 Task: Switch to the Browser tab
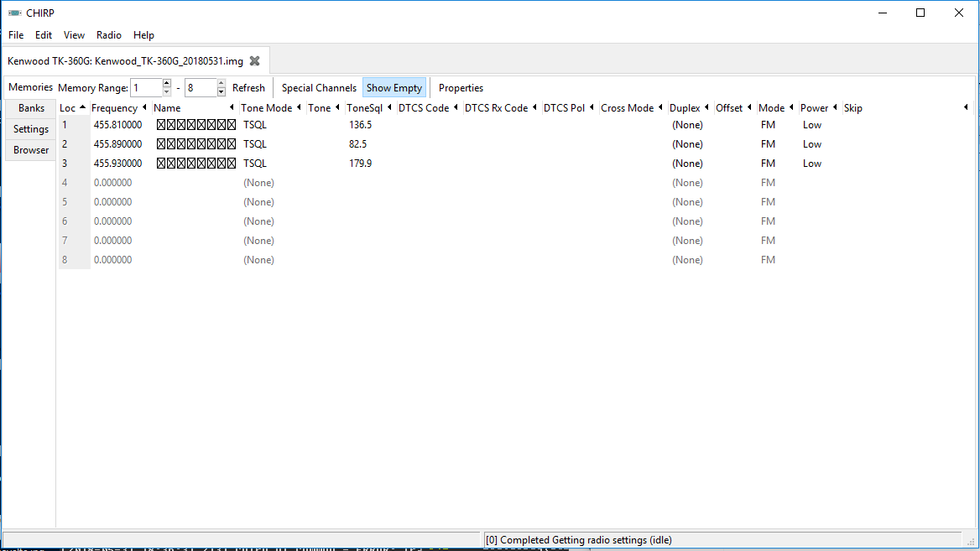tap(30, 150)
